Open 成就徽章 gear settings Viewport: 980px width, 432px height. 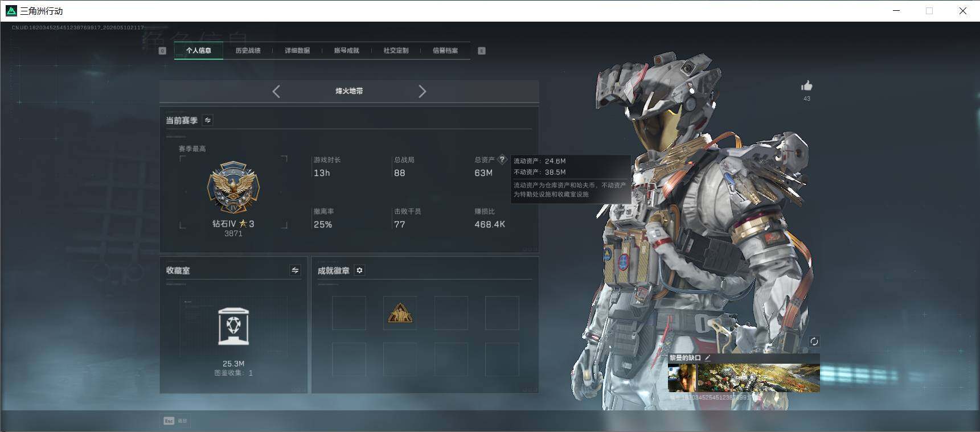(x=359, y=270)
